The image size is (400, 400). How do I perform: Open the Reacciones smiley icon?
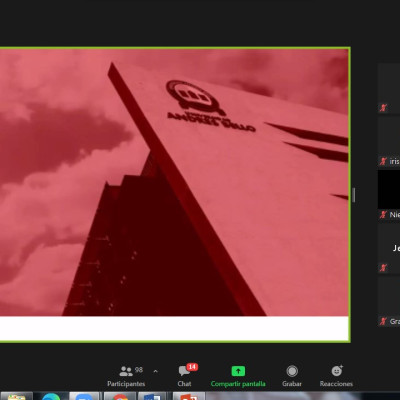[337, 371]
